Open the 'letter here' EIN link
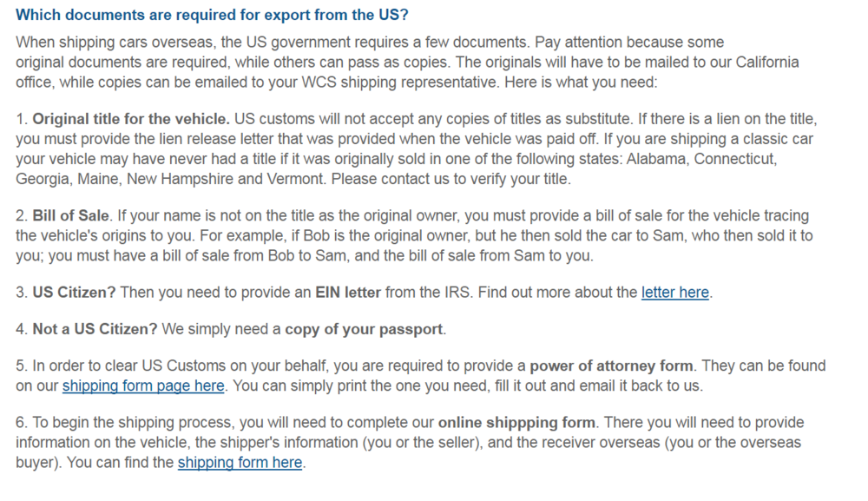 click(x=674, y=293)
